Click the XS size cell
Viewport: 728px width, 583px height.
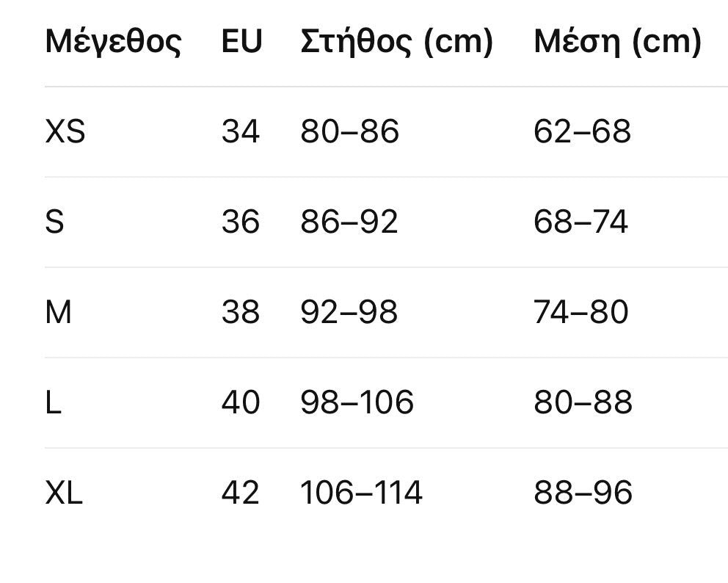coord(65,132)
